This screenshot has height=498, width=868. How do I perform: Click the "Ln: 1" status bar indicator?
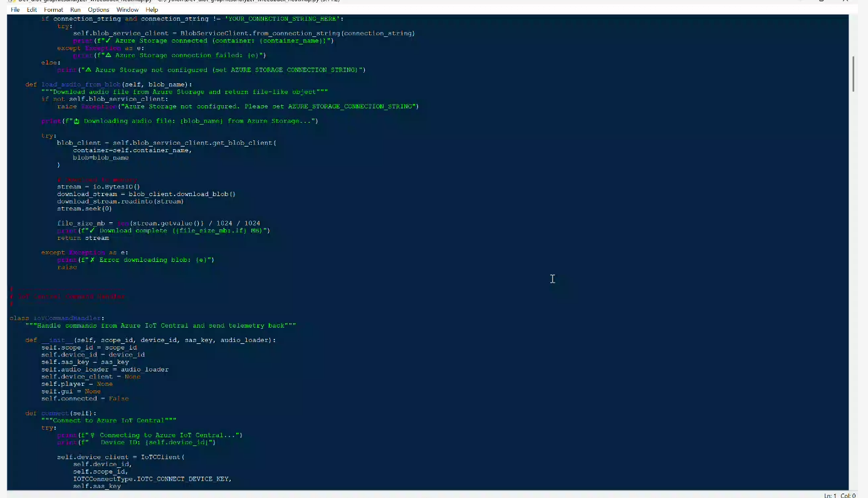click(x=830, y=495)
